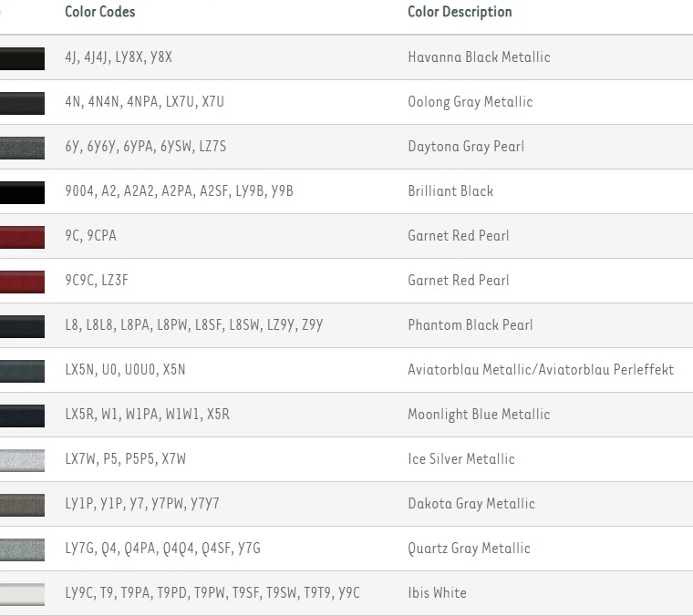This screenshot has height=616, width=693.
Task: Choose the Ice Silver Metallic swatch
Action: click(x=22, y=459)
